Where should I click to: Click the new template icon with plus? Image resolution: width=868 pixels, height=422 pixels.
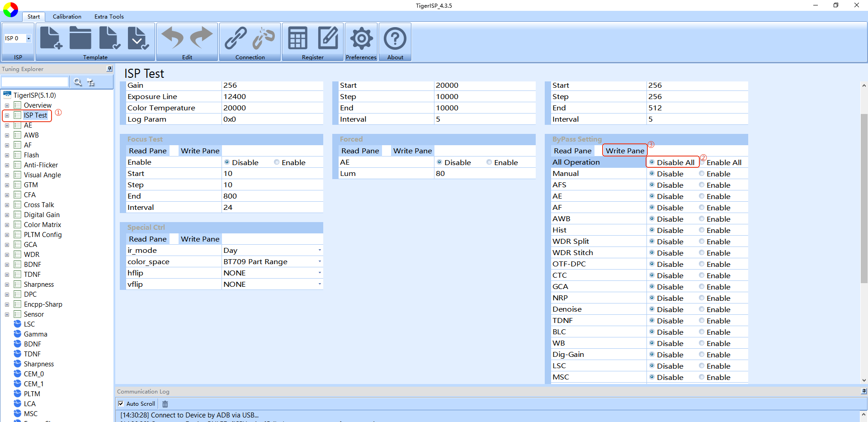pos(51,38)
